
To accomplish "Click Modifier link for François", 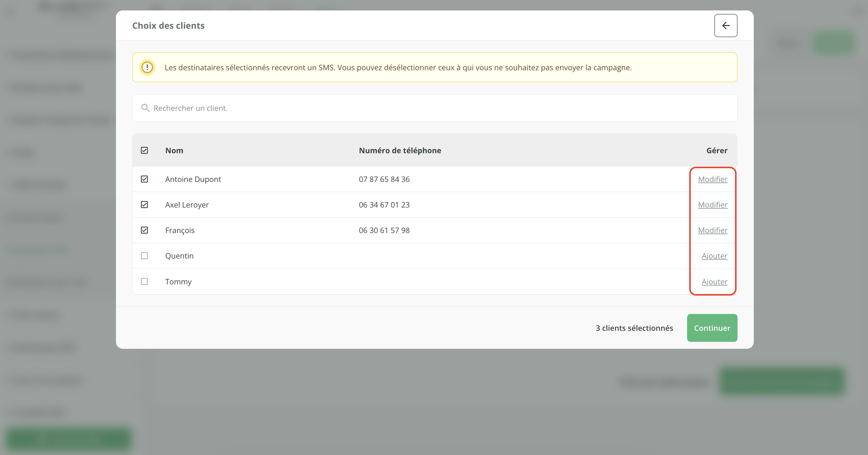I will [712, 230].
